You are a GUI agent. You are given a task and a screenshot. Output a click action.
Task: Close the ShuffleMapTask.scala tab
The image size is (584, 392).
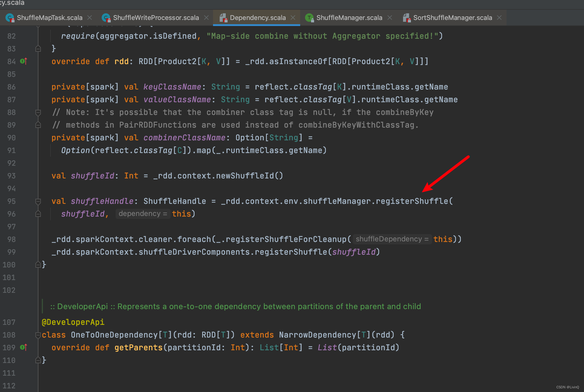[x=90, y=18]
